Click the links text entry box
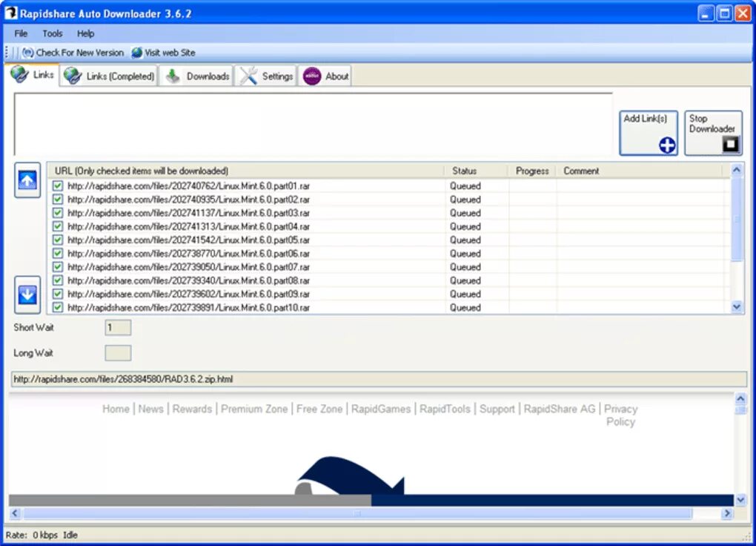The width and height of the screenshot is (756, 546). (x=314, y=124)
